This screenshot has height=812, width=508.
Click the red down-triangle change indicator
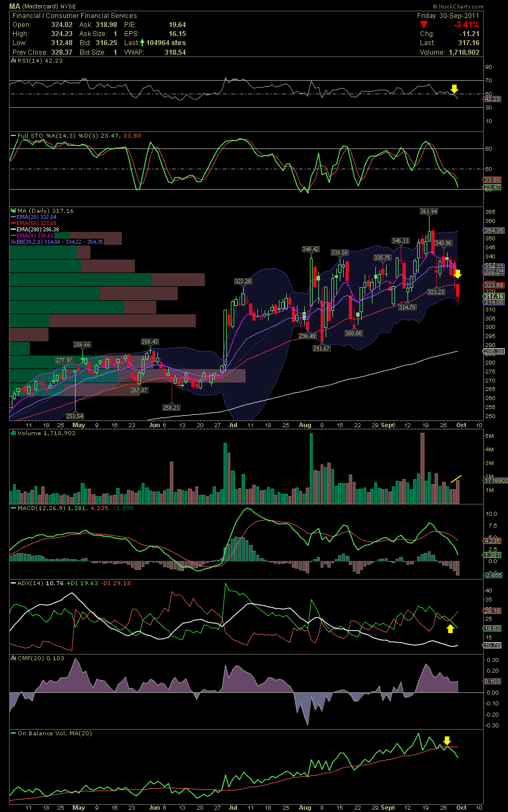(x=424, y=25)
